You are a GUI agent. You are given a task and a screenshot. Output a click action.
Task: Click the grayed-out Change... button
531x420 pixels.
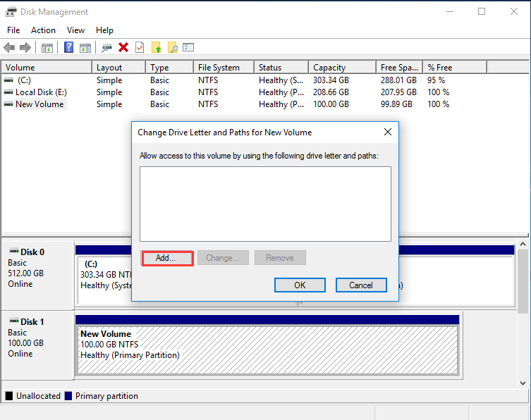[223, 258]
